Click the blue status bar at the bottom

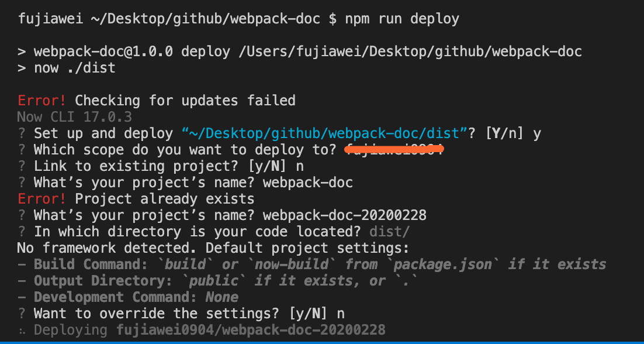pos(322,342)
